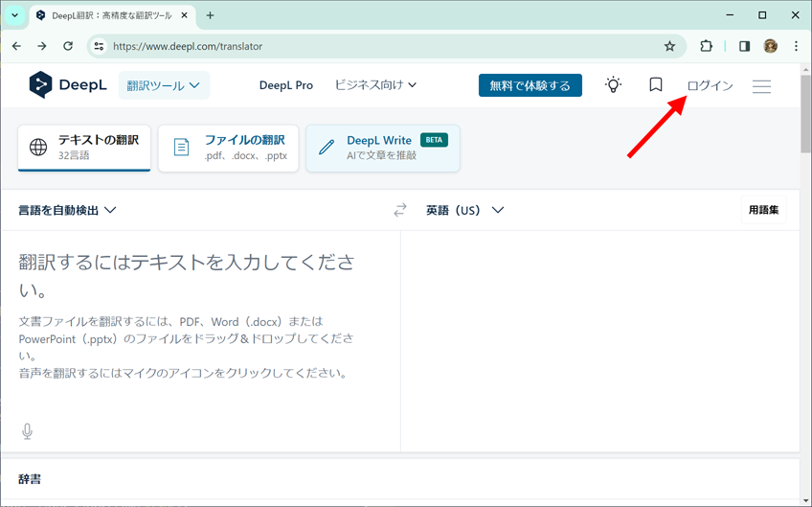This screenshot has width=812, height=507.
Task: Expand the ビジネス向け menu
Action: [375, 85]
